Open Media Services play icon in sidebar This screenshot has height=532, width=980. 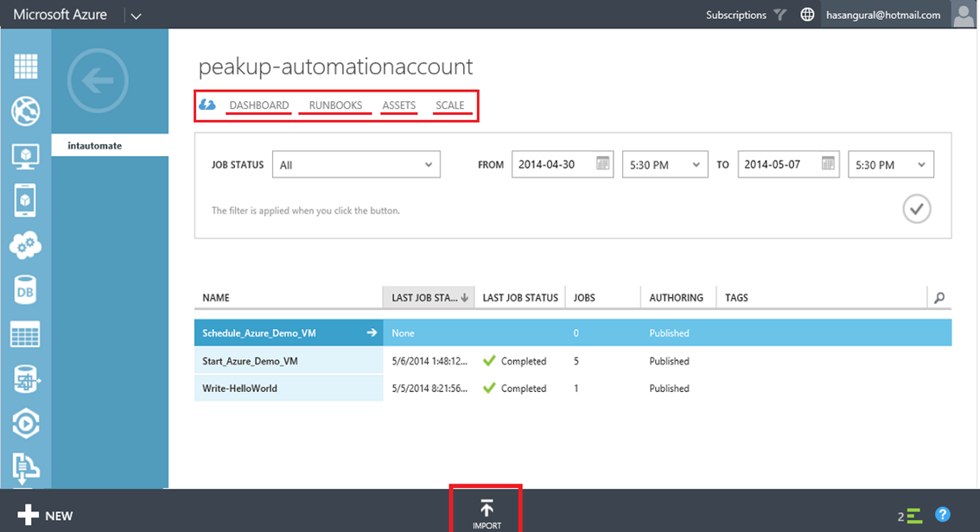(26, 424)
